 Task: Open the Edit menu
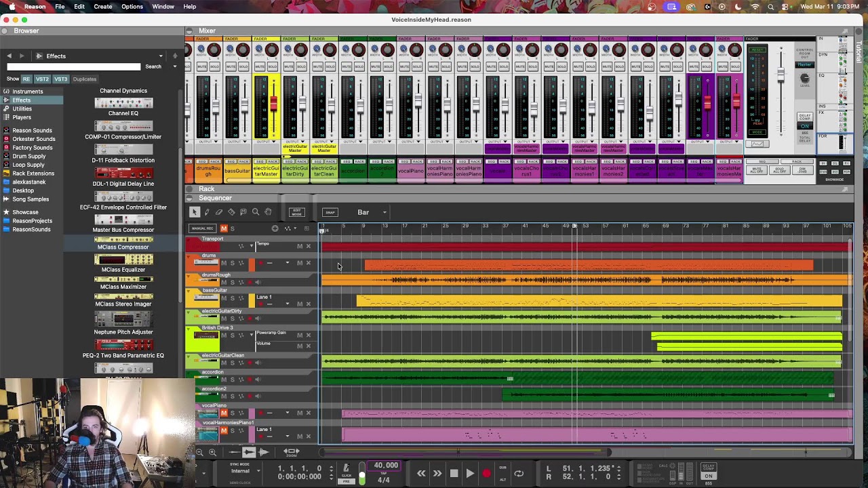click(x=79, y=7)
